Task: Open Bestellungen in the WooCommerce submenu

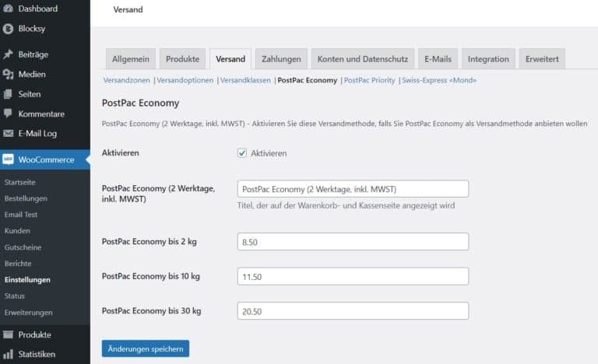Action: (26, 198)
